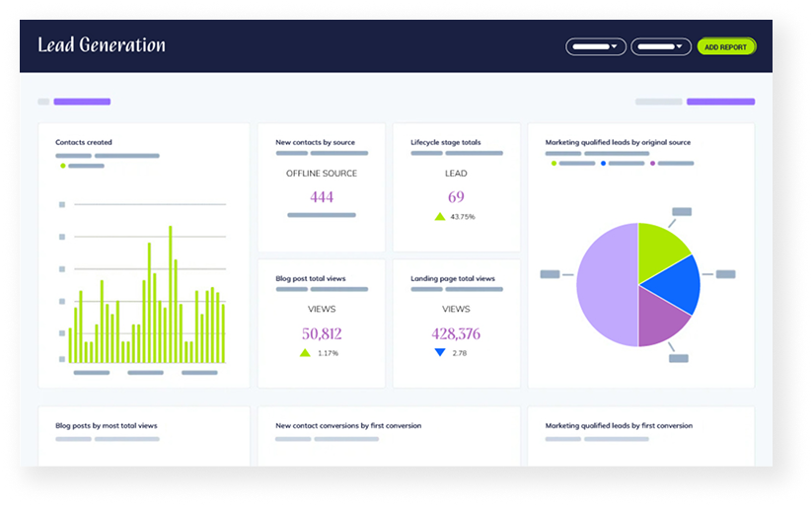
Task: Open Marketing qualified leads by original source
Action: pyautogui.click(x=618, y=142)
